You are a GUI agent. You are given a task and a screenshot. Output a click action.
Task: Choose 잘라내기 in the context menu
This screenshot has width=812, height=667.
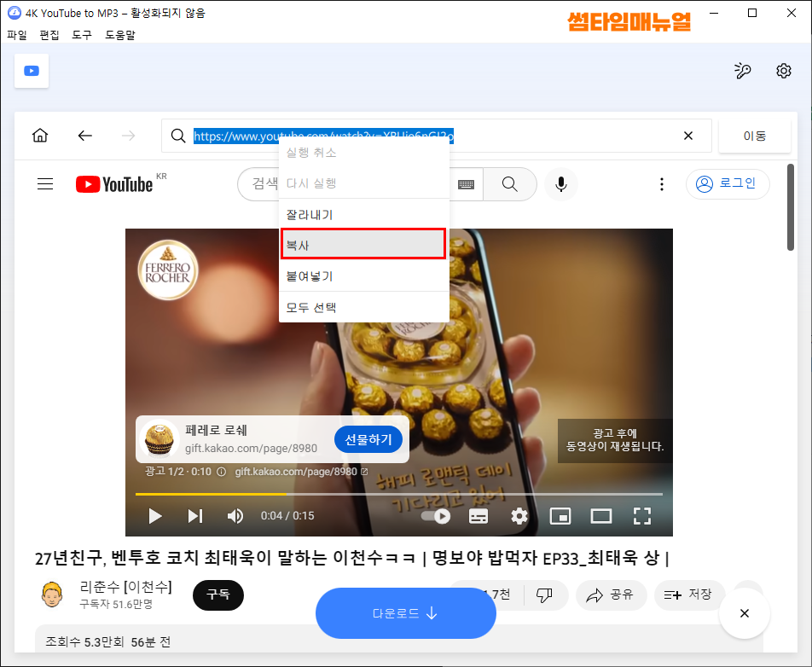[364, 214]
